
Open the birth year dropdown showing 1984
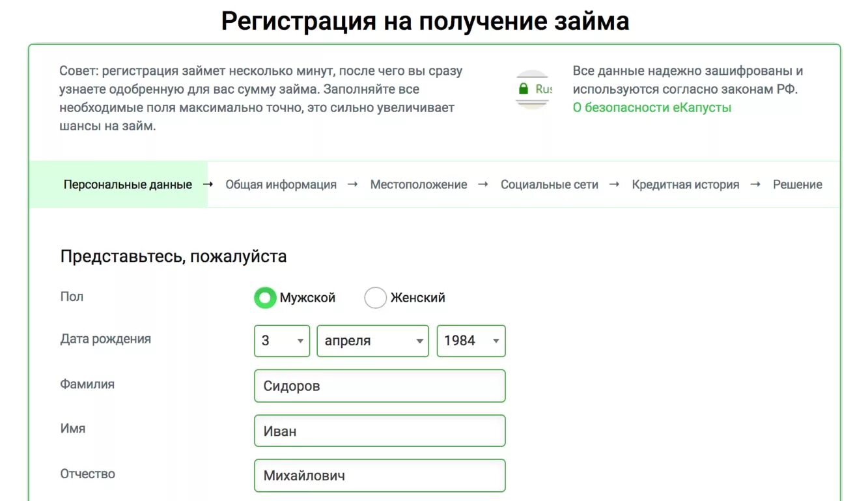(471, 341)
